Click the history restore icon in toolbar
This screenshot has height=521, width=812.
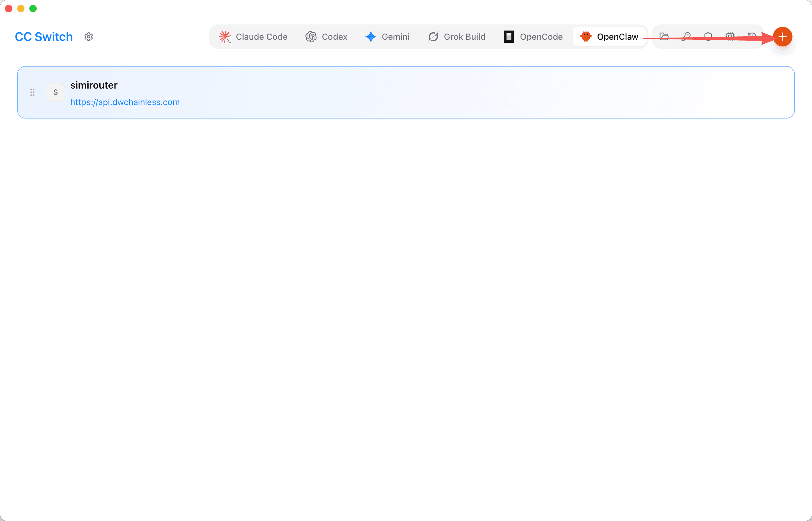[752, 37]
